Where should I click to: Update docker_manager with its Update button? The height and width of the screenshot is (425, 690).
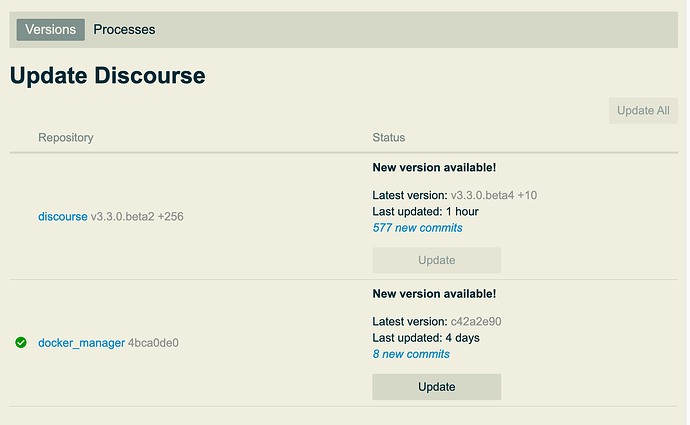pyautogui.click(x=437, y=387)
